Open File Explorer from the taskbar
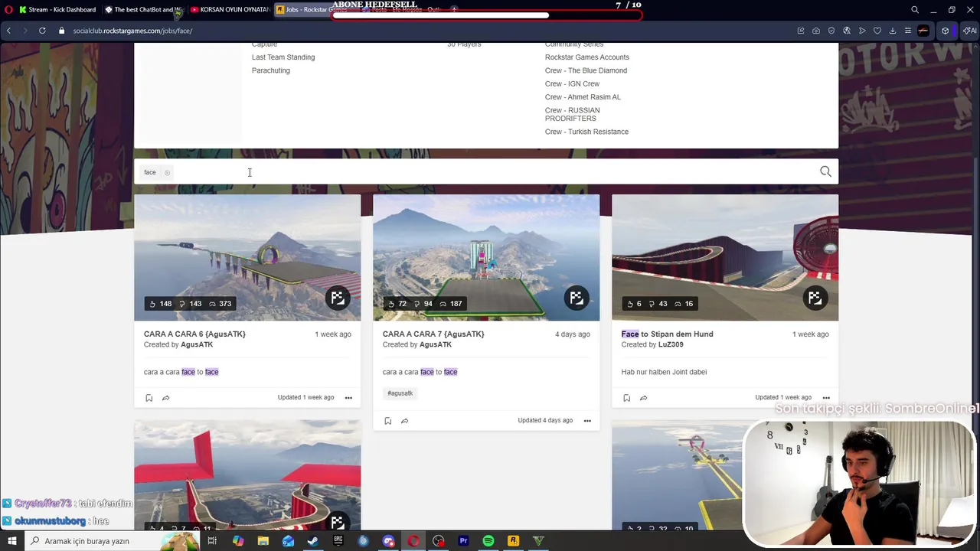Screen dimensions: 980x551 pyautogui.click(x=263, y=541)
